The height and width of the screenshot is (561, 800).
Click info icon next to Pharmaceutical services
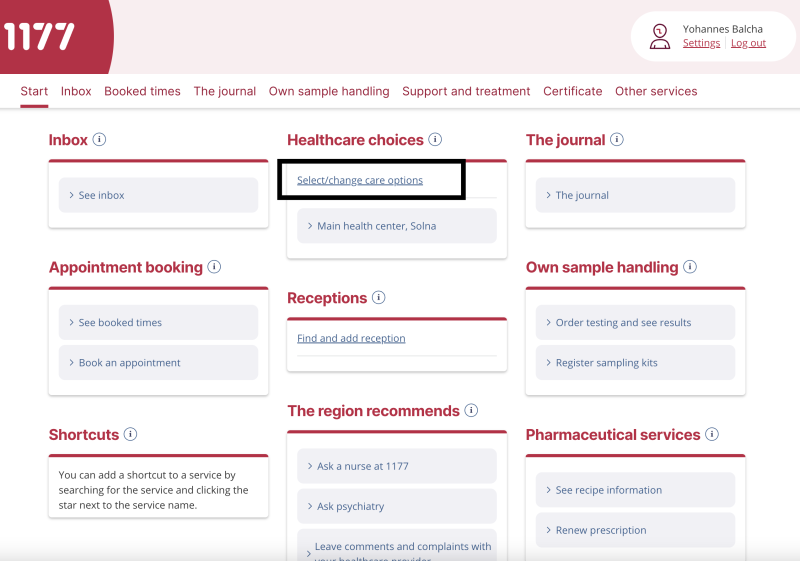[x=712, y=435]
